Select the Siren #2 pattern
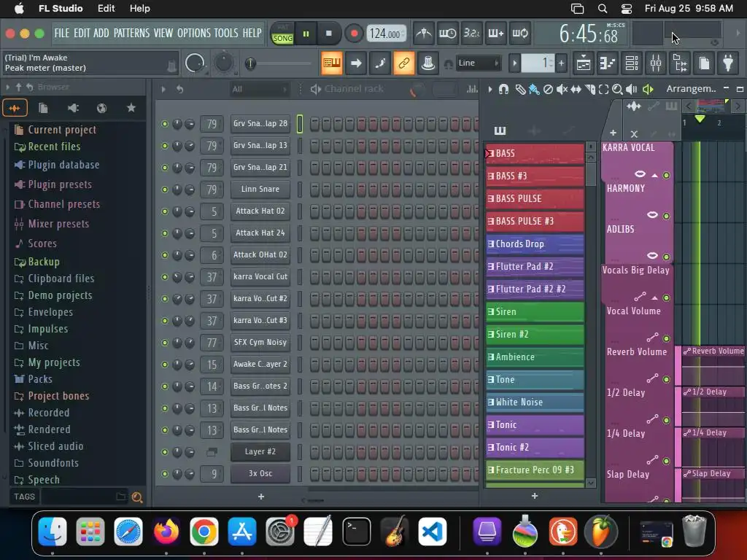747x560 pixels. pyautogui.click(x=535, y=334)
